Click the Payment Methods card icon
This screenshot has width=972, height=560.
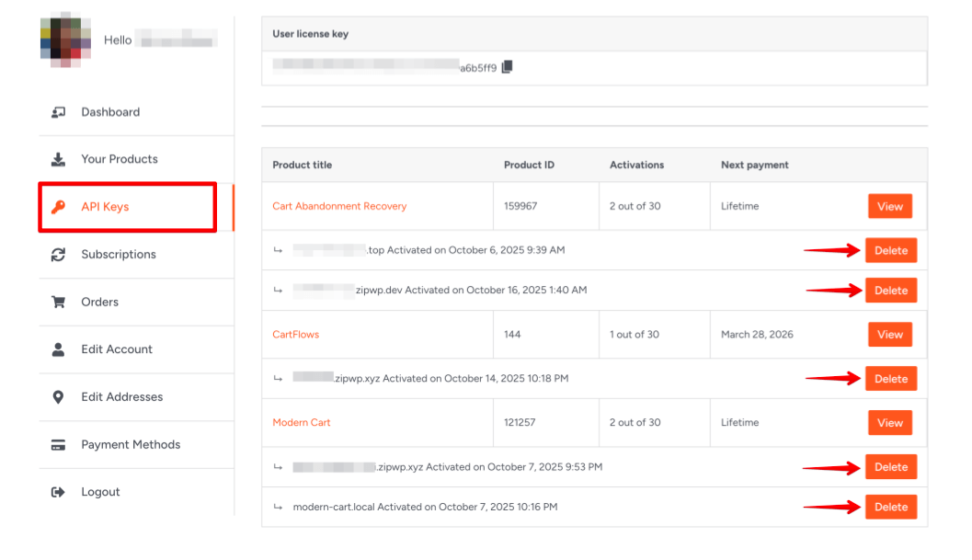(x=59, y=445)
